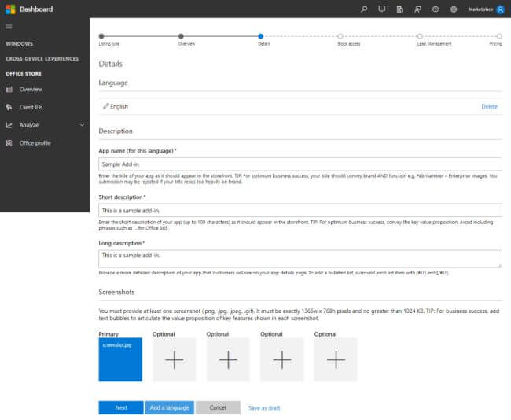The image size is (511, 420).
Task: Click the Marketplace account avatar
Action: (x=500, y=9)
